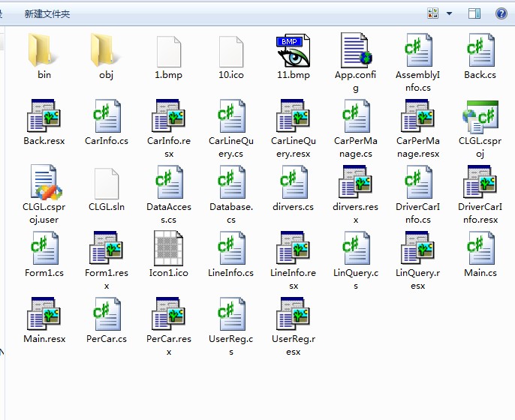Screen dimensions: 515x420
Task: Select the Main.resx resource icon
Action: [44, 314]
